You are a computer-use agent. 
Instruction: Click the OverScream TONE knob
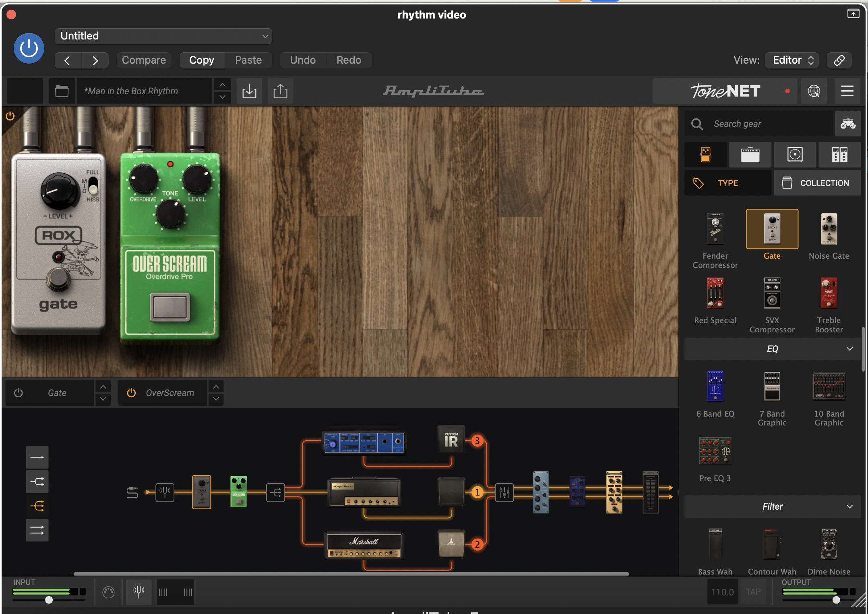[x=170, y=214]
